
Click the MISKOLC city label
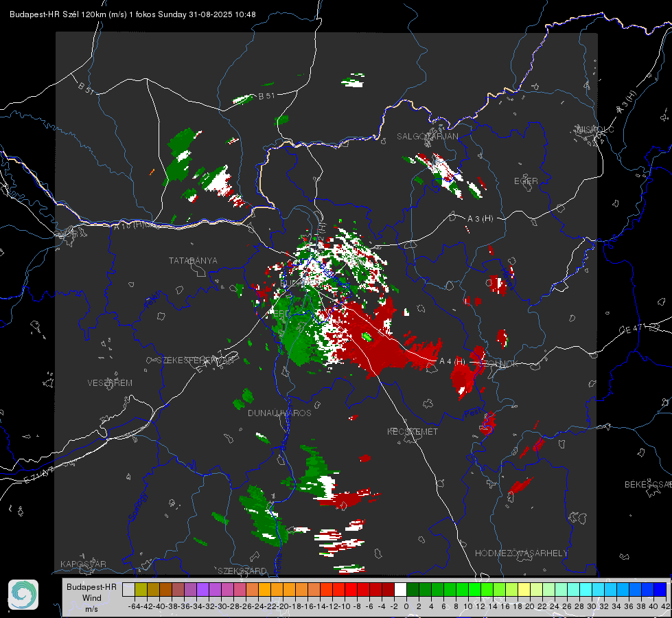595,129
